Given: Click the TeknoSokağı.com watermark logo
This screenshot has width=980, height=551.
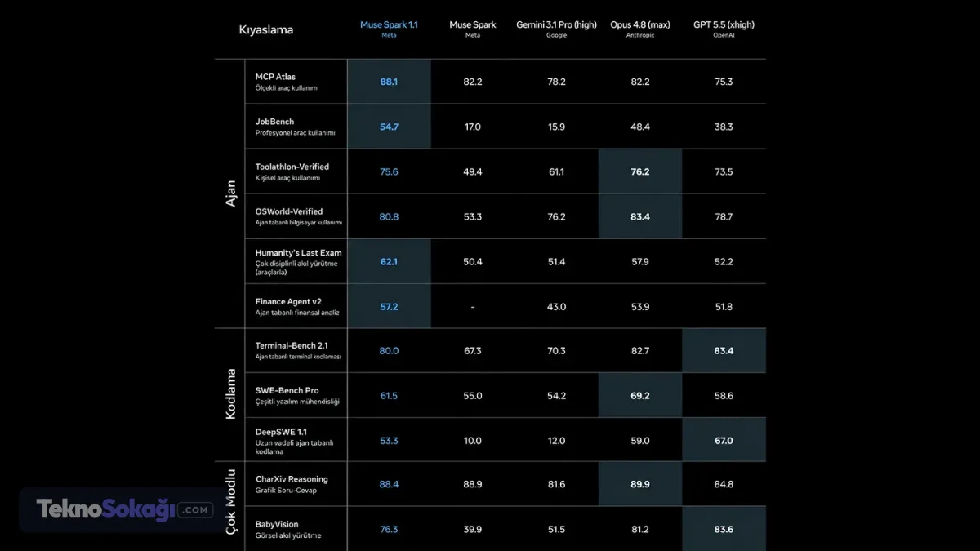Looking at the screenshot, I should (124, 509).
